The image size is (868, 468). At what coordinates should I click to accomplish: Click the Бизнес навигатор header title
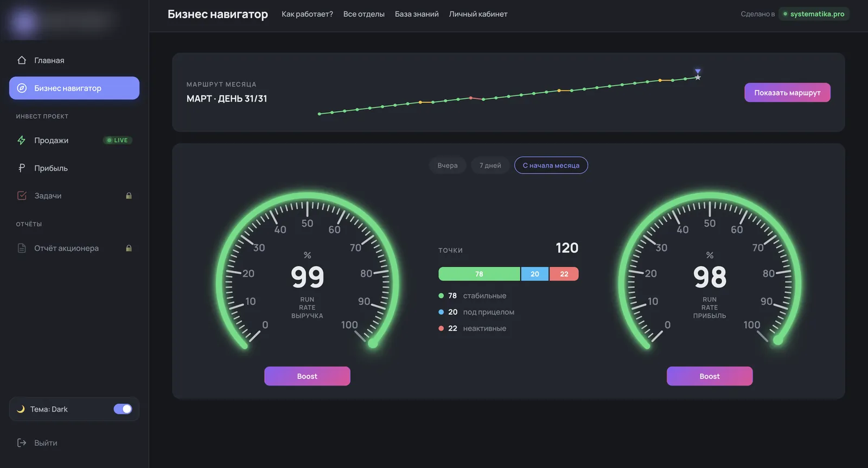pyautogui.click(x=218, y=14)
